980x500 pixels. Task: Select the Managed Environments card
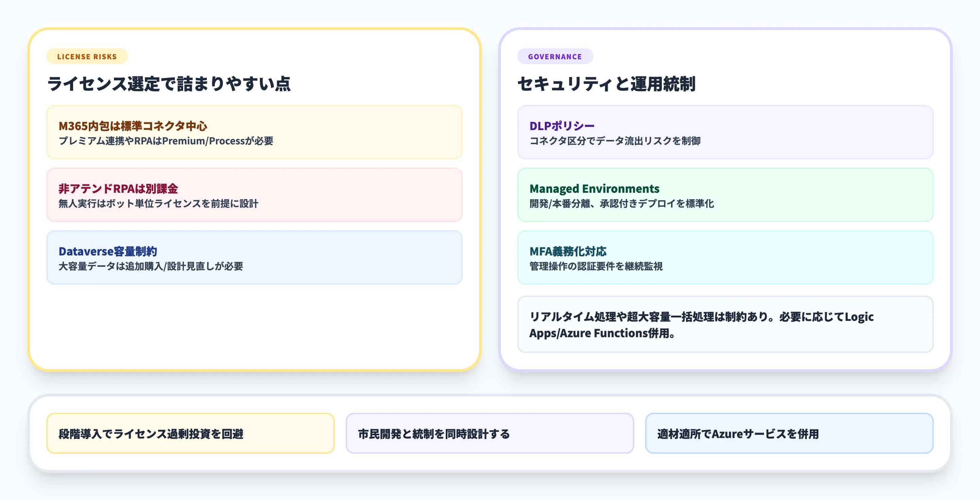click(725, 195)
